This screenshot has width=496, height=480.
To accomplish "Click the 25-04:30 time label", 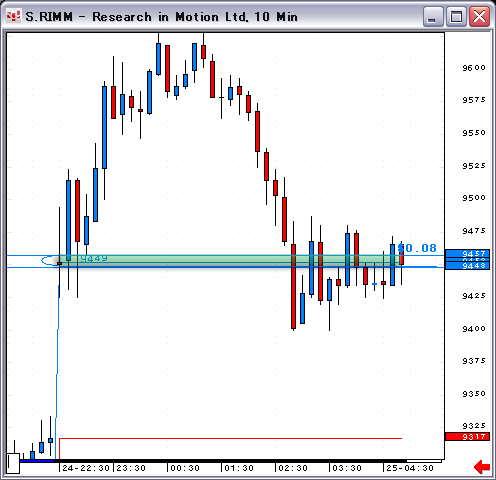I will (x=410, y=468).
